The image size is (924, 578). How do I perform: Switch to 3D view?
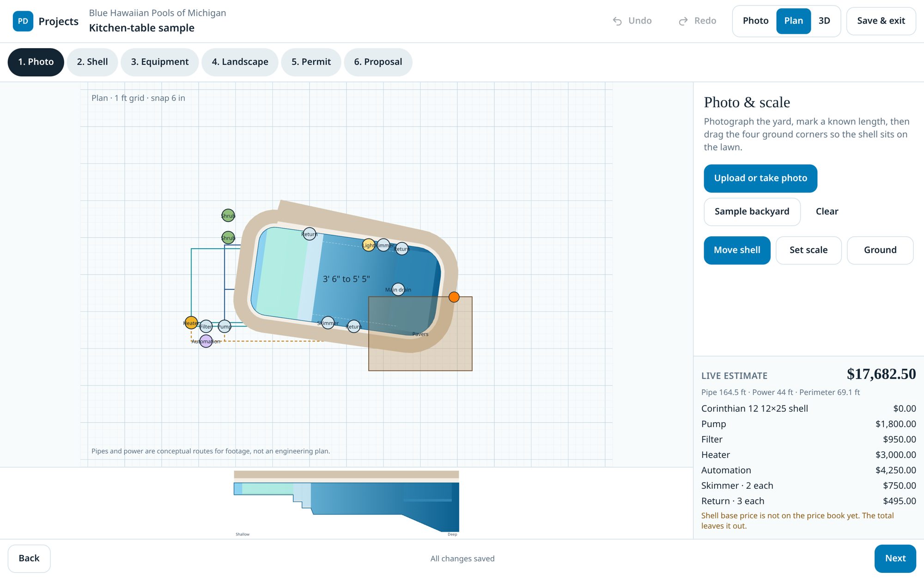coord(824,21)
